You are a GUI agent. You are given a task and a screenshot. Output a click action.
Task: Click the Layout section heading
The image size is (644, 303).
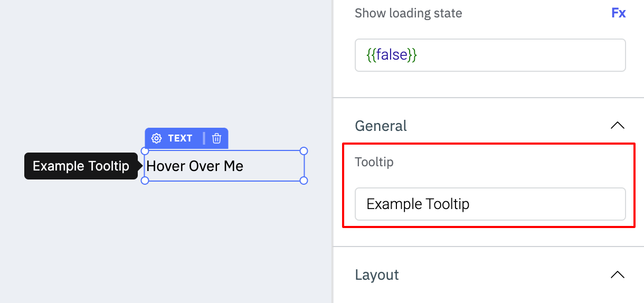pos(377,274)
